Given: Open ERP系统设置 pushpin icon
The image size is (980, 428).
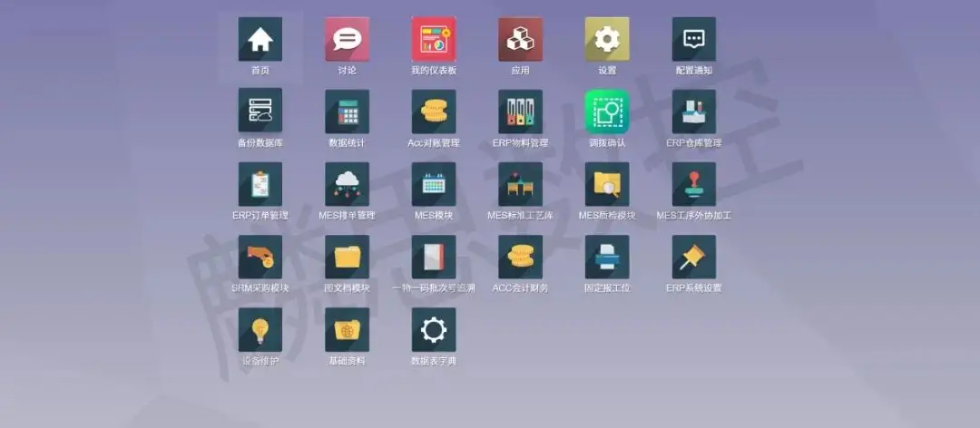Looking at the screenshot, I should click(694, 257).
